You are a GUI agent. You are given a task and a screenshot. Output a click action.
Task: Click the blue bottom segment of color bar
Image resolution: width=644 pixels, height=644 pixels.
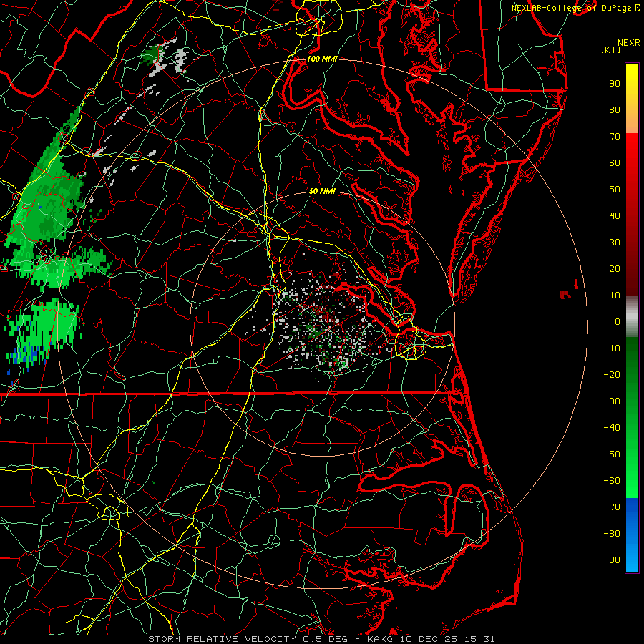(632, 535)
